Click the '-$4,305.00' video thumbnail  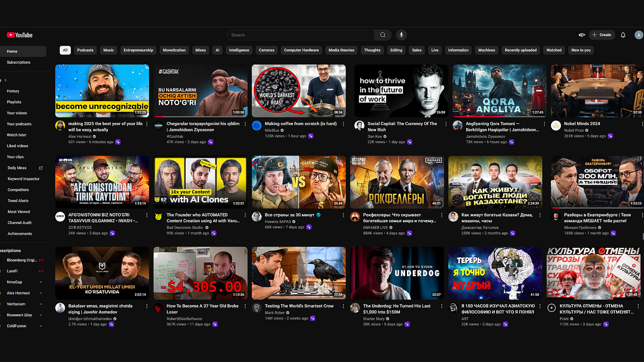point(200,273)
